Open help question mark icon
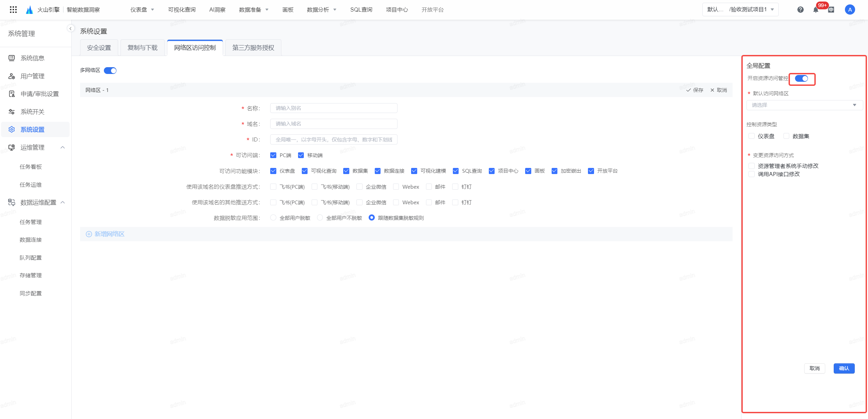The image size is (868, 419). [800, 9]
